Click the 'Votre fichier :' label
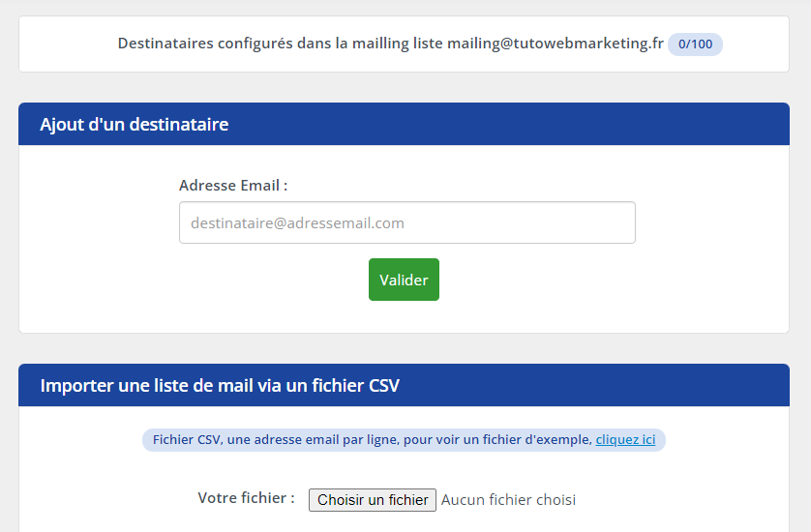Viewport: 811px width, 532px height. pos(246,498)
